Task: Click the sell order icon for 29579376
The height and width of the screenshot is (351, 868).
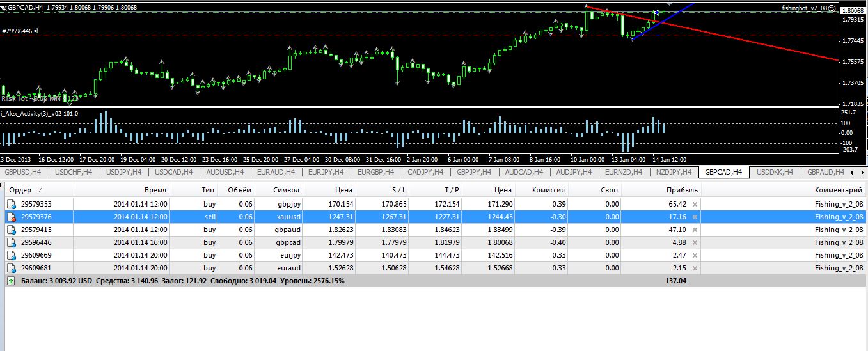Action: (x=12, y=217)
